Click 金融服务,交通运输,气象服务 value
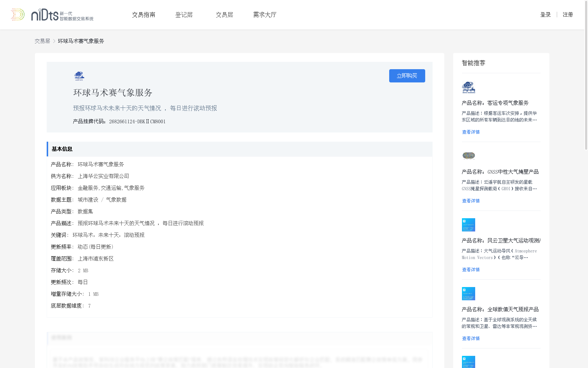Image resolution: width=588 pixels, height=368 pixels. (x=111, y=188)
